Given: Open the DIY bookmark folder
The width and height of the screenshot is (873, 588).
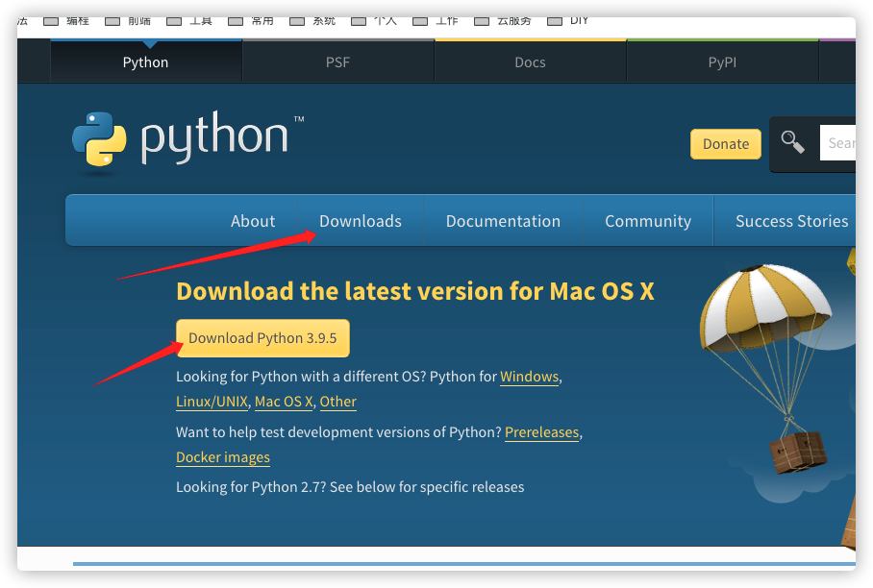Looking at the screenshot, I should coord(568,21).
